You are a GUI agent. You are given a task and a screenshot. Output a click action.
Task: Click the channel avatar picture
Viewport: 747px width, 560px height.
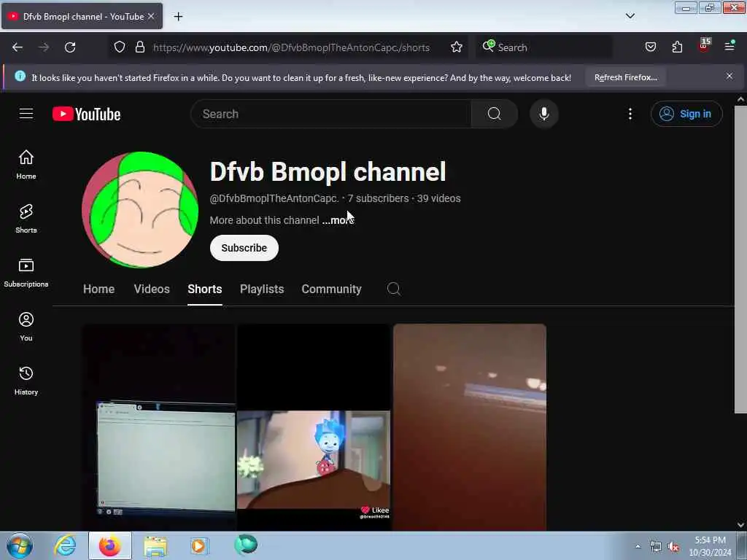click(x=140, y=209)
